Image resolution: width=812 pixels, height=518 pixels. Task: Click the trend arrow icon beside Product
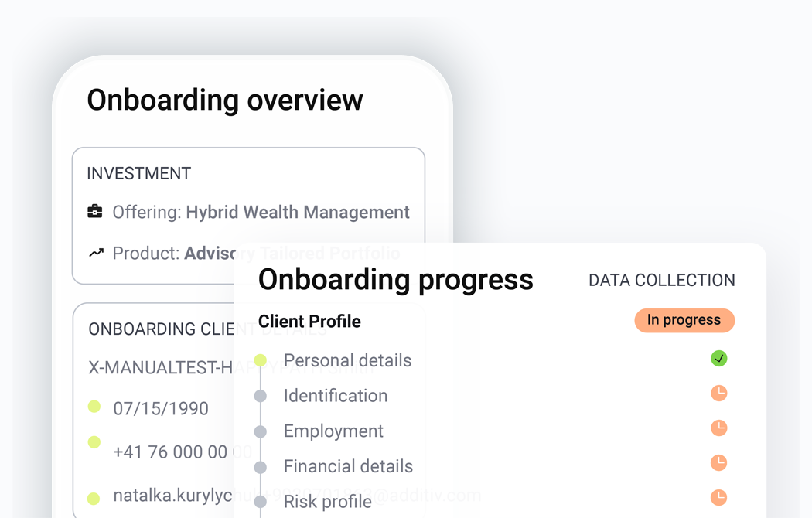[x=96, y=253]
